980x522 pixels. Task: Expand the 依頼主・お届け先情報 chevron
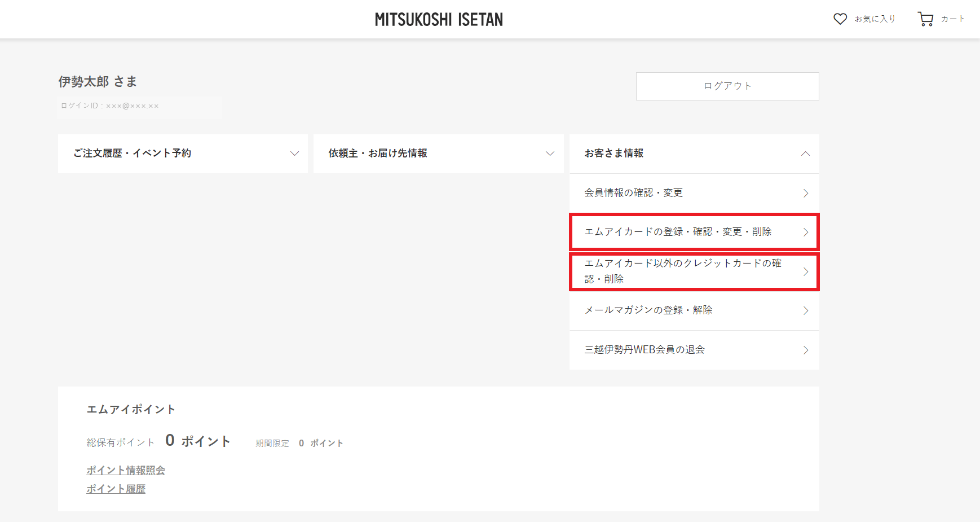tap(550, 153)
